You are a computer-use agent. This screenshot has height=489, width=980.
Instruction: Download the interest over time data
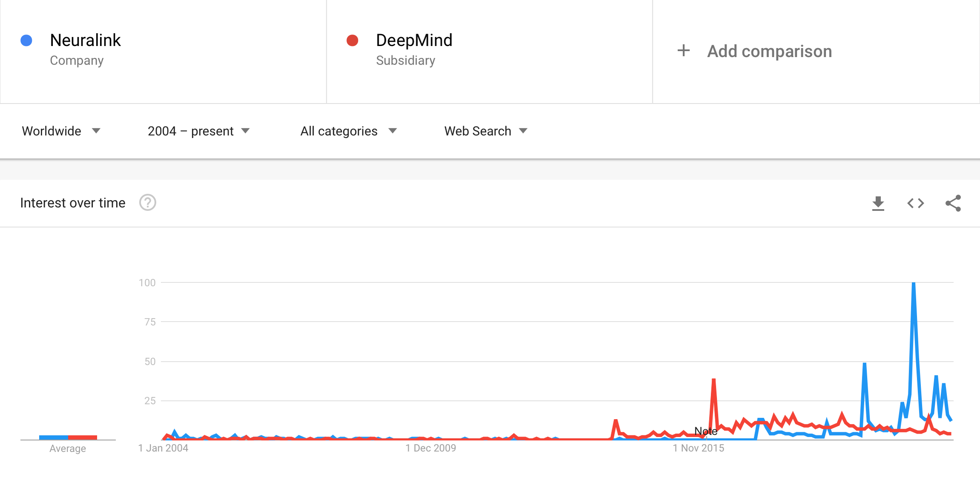pos(878,203)
